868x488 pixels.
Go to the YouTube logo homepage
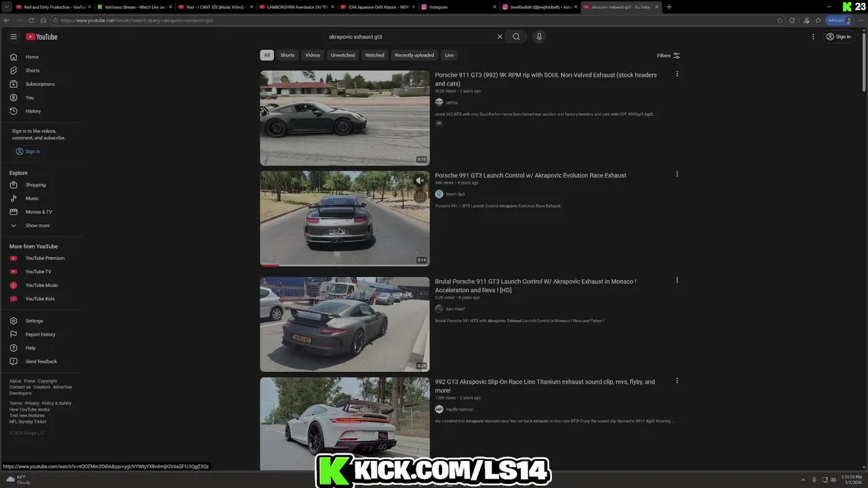point(41,37)
